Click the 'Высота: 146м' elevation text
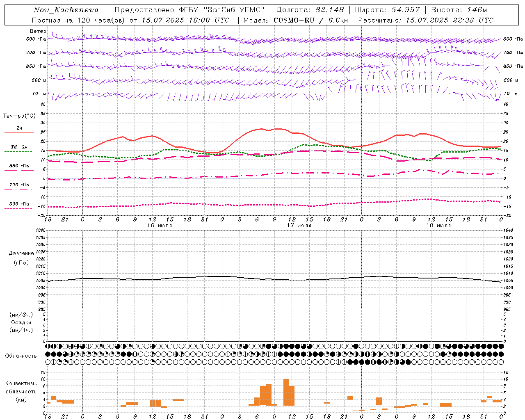Screen dimensions: 525x420 click(459, 10)
